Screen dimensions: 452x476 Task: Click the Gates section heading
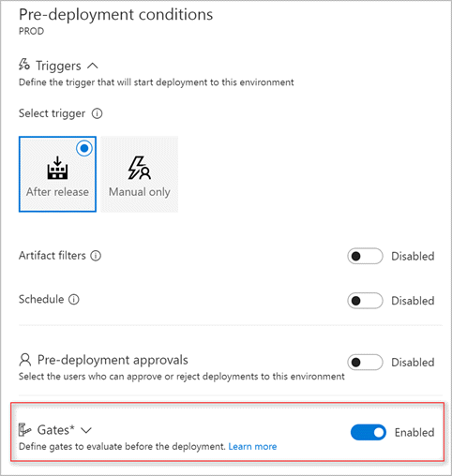coord(56,430)
